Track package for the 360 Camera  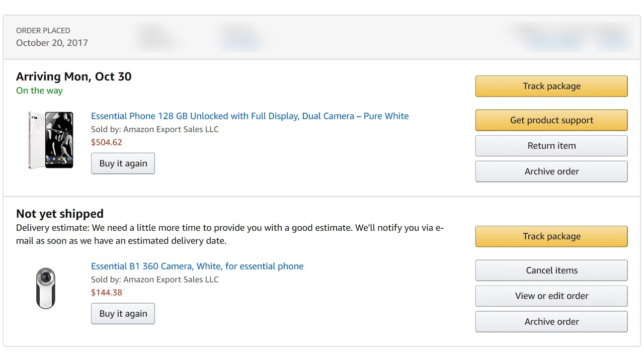click(551, 236)
